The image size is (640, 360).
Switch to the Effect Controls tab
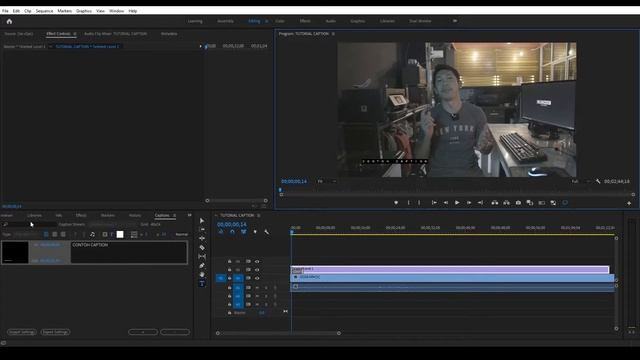point(58,34)
